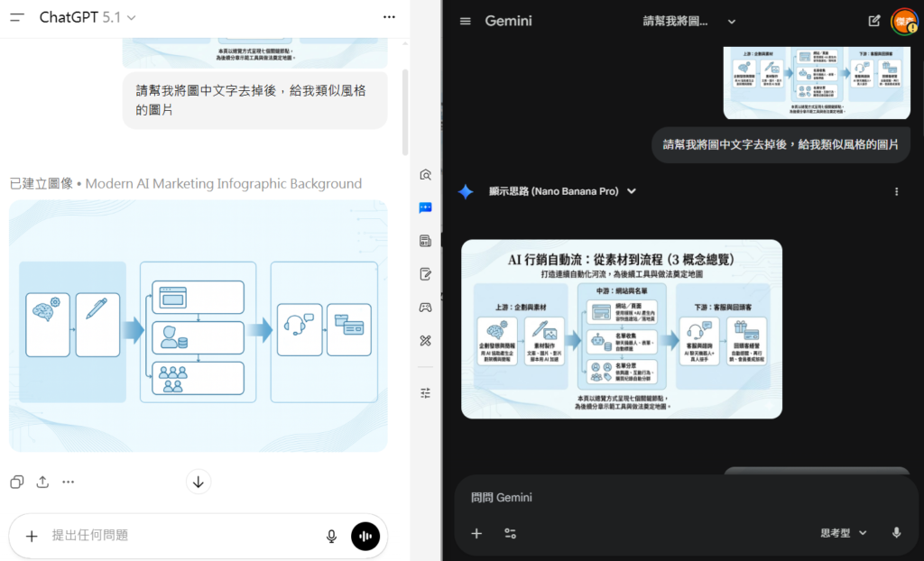The height and width of the screenshot is (561, 924).
Task: Open the ChatGPT sidebar menu icon
Action: pyautogui.click(x=17, y=17)
